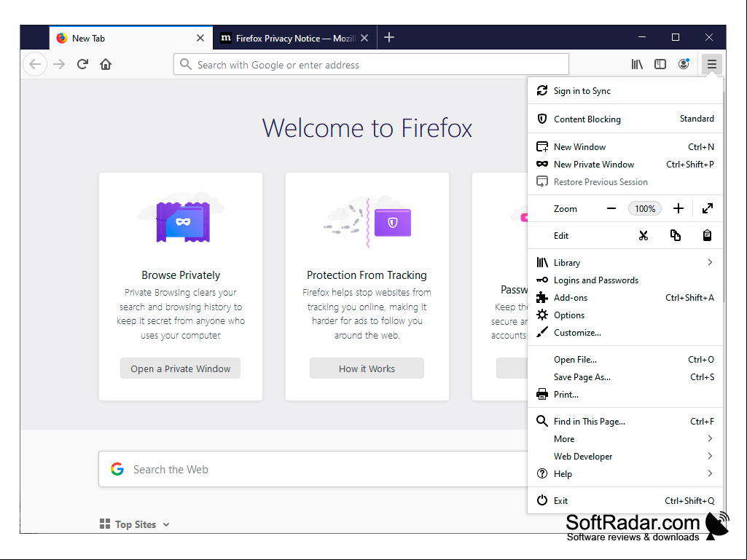
Task: Click the How it Works button
Action: (x=367, y=368)
